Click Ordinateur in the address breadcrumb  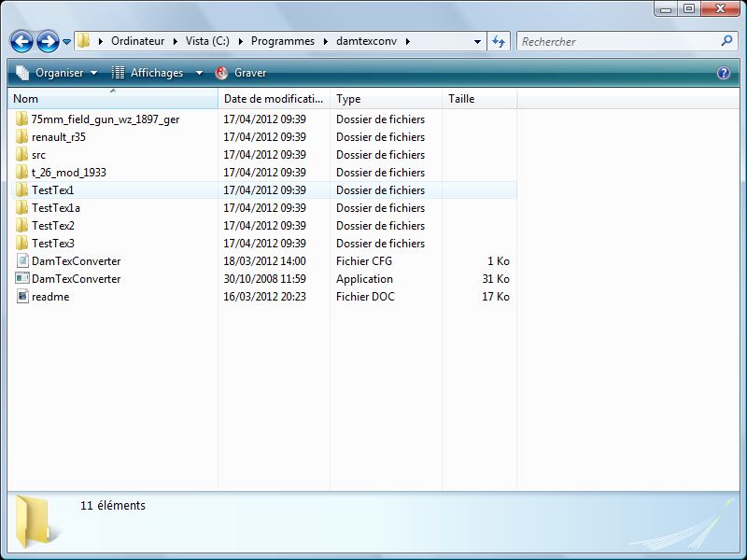138,41
